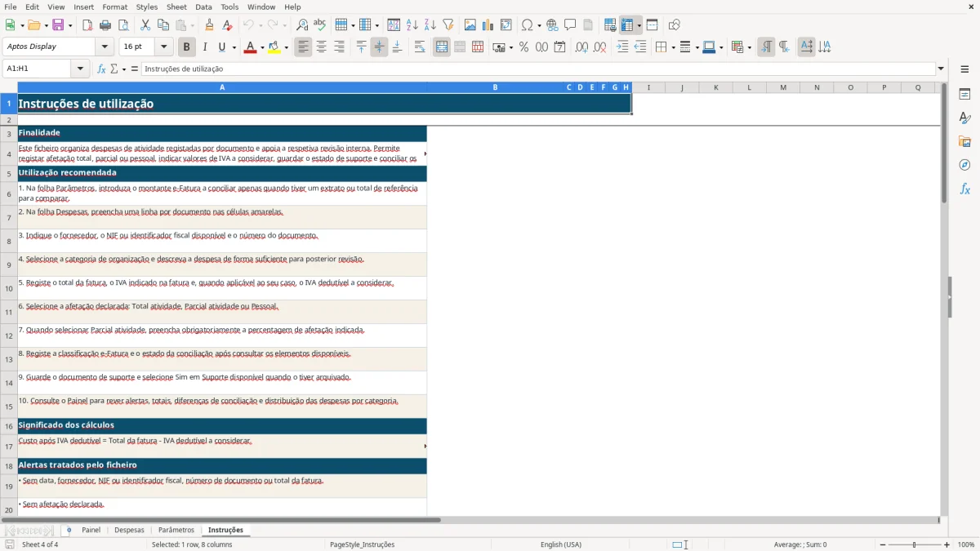
Task: Click English (USA) language in status bar
Action: tap(561, 544)
